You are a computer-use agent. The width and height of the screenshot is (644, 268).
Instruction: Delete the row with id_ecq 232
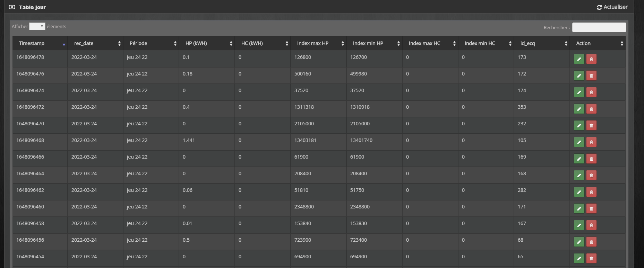[591, 125]
